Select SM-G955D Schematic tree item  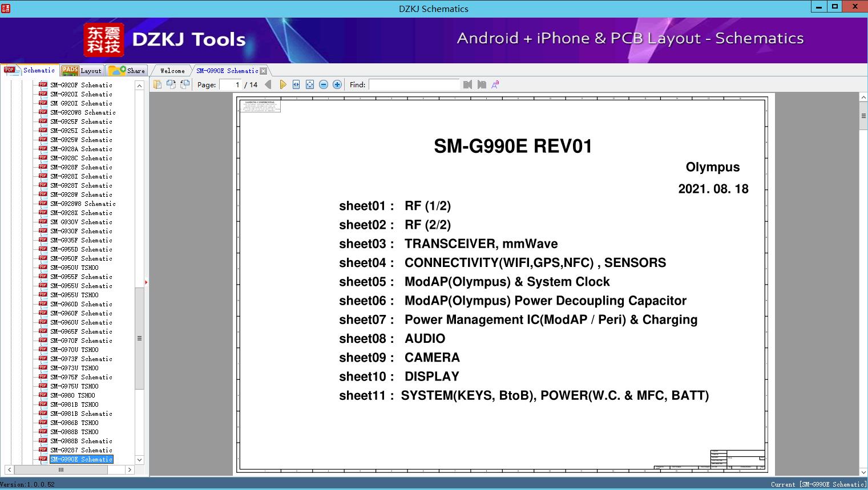pyautogui.click(x=81, y=249)
